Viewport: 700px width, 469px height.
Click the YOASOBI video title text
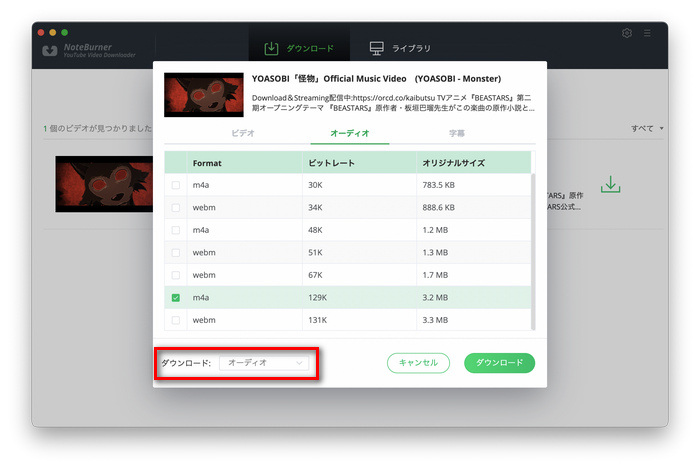(x=376, y=79)
